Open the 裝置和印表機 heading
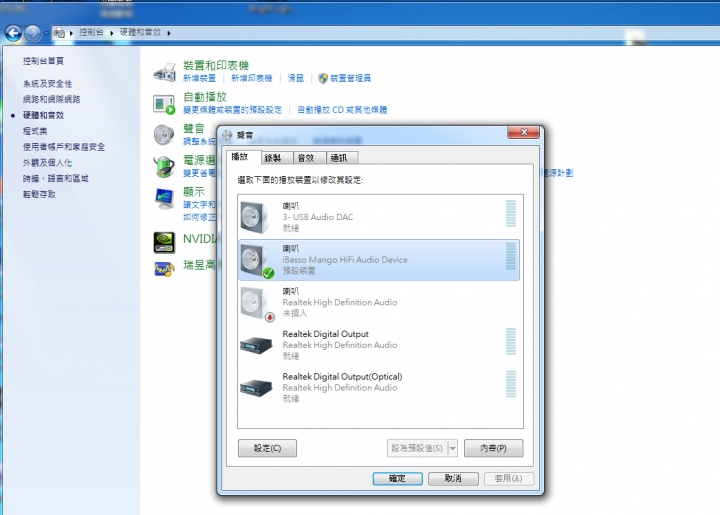This screenshot has height=515, width=720. coord(216,66)
